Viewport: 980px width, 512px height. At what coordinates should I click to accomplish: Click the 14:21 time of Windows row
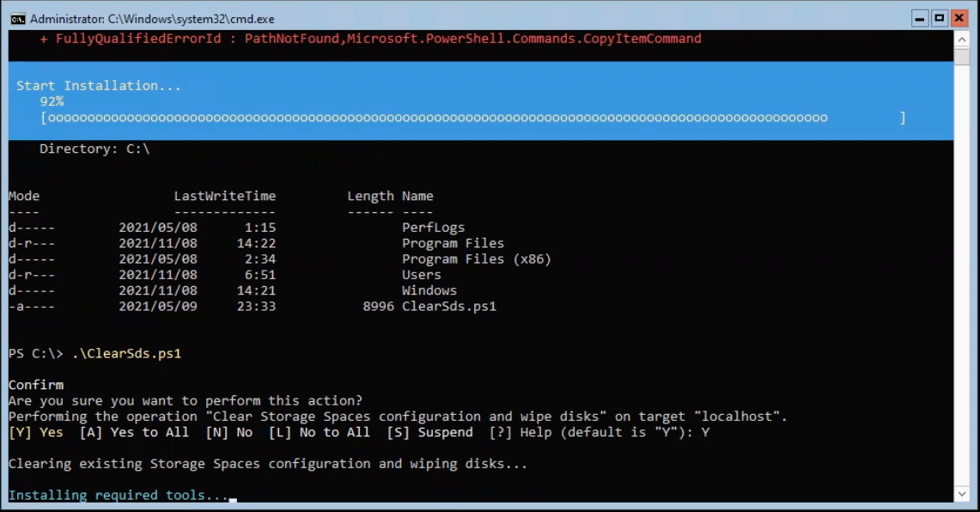(256, 290)
